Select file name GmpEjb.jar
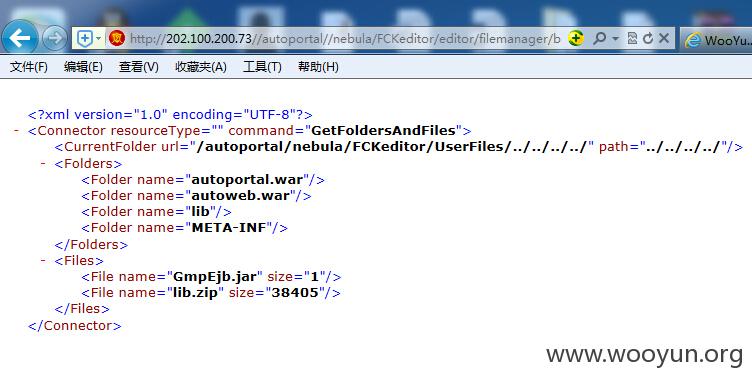 tap(215, 277)
